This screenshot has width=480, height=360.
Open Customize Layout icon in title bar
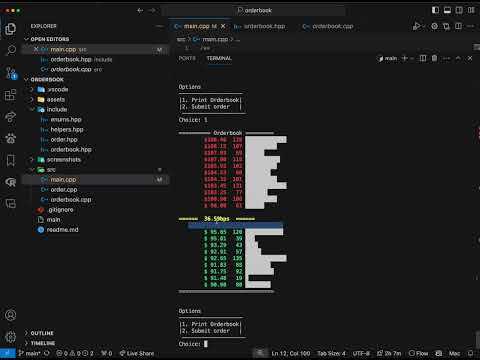471,10
